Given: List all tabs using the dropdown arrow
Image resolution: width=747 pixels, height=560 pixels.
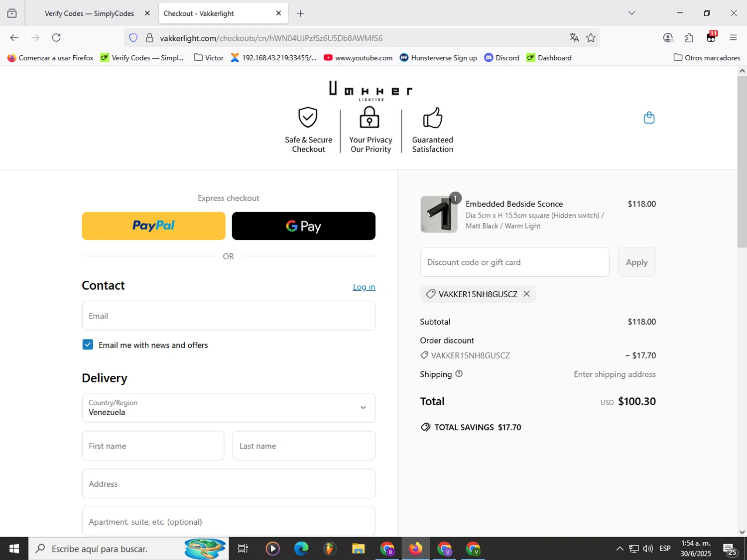Looking at the screenshot, I should [631, 13].
